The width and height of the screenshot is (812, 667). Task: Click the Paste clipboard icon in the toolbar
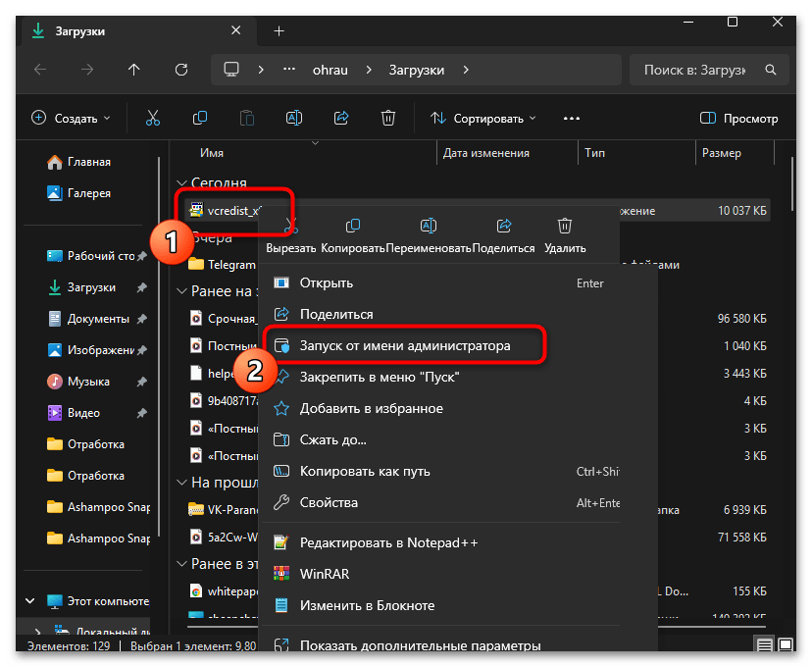click(x=247, y=119)
